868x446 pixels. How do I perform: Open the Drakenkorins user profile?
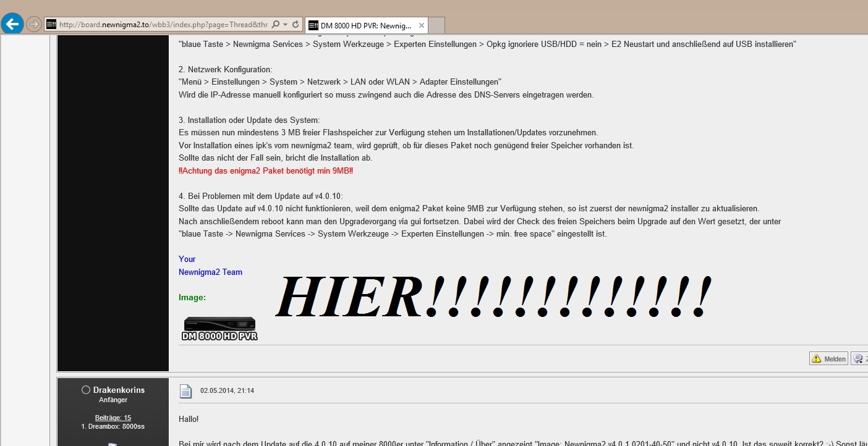(x=119, y=390)
